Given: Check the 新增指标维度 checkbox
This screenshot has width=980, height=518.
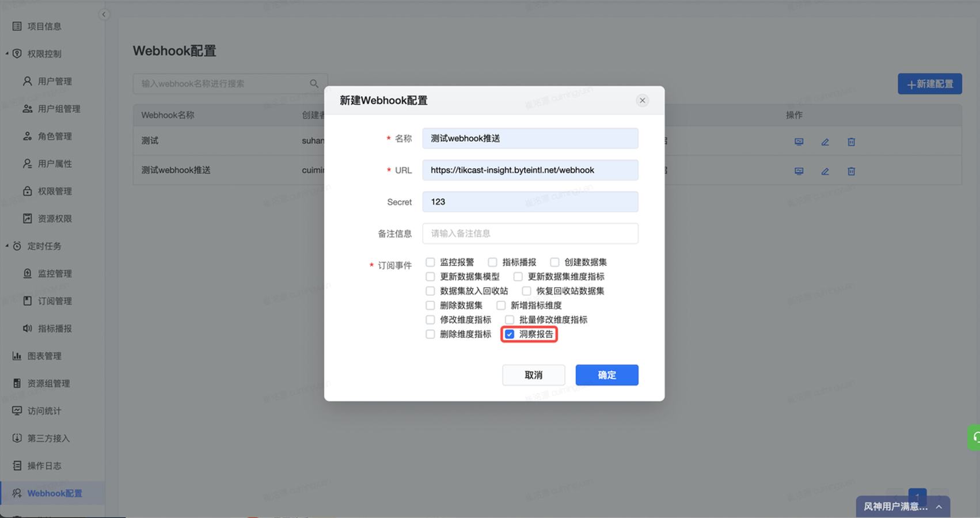Looking at the screenshot, I should (x=501, y=306).
